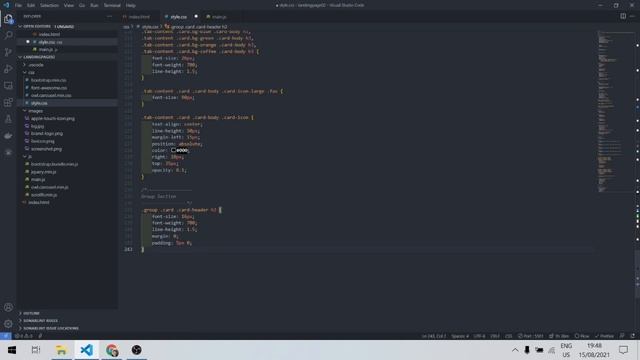
Task: Open the Explorer view in the activity bar
Action: (x=8, y=19)
